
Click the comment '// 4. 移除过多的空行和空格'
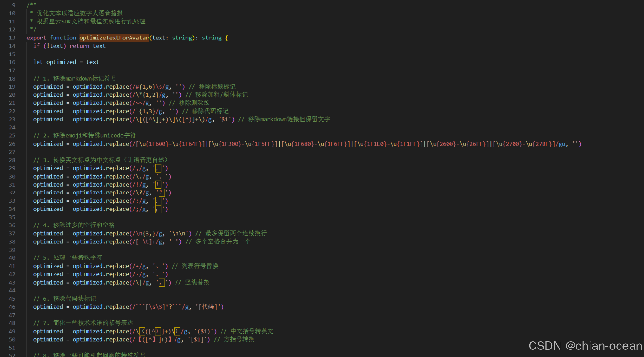click(x=74, y=225)
